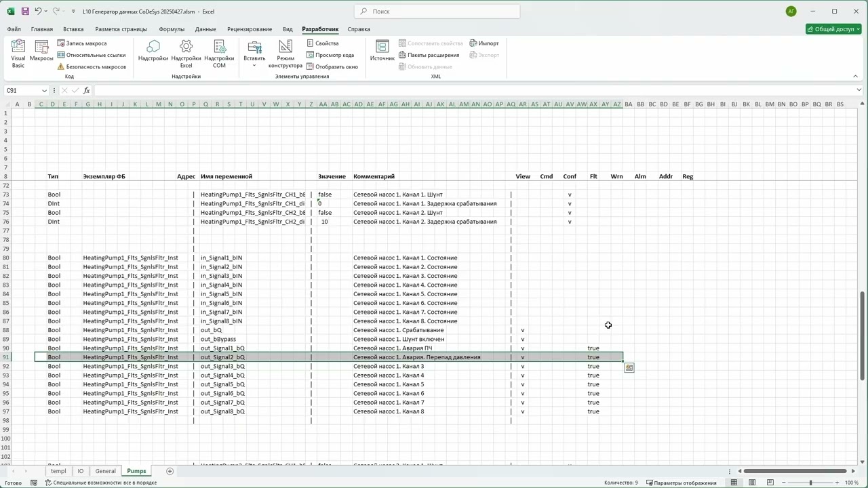Click View Code (Просмотр кода)

coord(330,55)
